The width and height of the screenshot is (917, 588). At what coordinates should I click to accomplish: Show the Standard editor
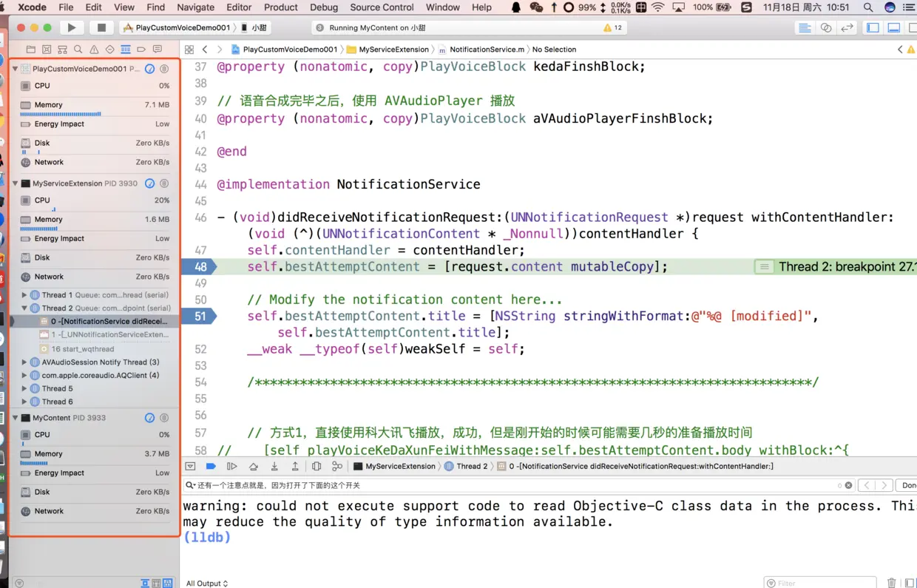(x=805, y=27)
